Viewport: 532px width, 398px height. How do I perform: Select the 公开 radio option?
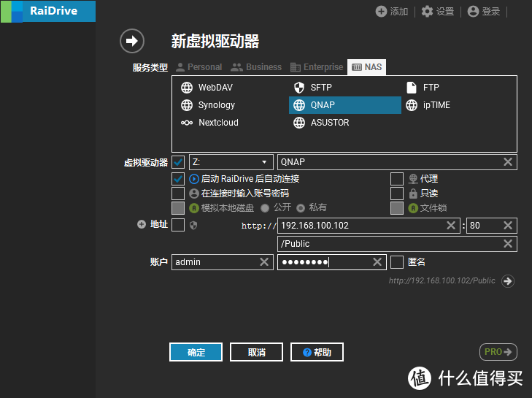(265, 208)
